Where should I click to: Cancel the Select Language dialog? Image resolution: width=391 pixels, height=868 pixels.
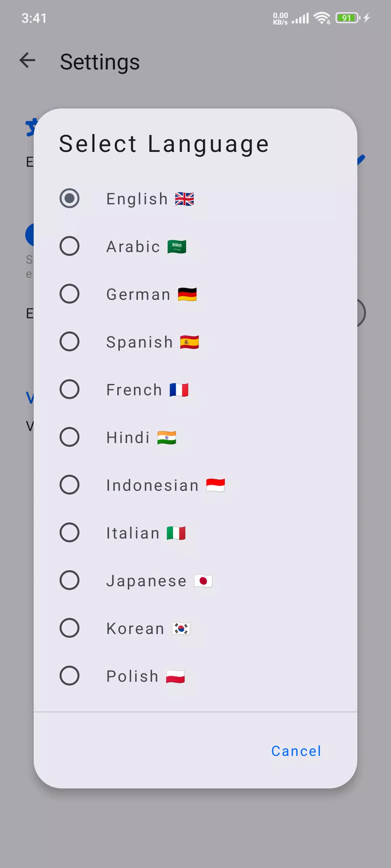pos(296,751)
